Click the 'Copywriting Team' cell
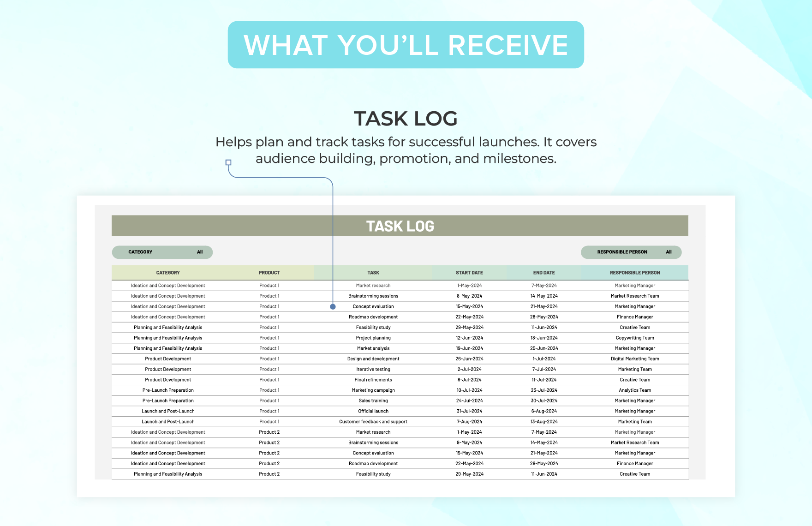This screenshot has width=812, height=526. click(x=635, y=338)
